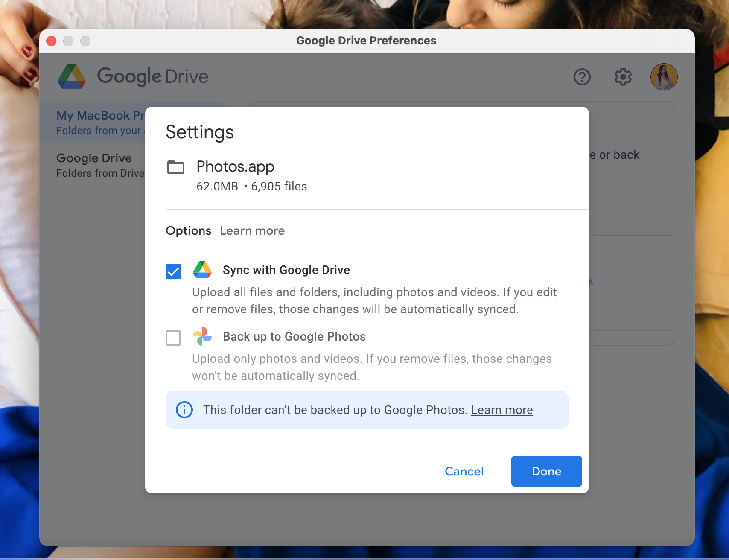The width and height of the screenshot is (729, 560).
Task: Click the Photos.app folder name
Action: click(x=235, y=167)
